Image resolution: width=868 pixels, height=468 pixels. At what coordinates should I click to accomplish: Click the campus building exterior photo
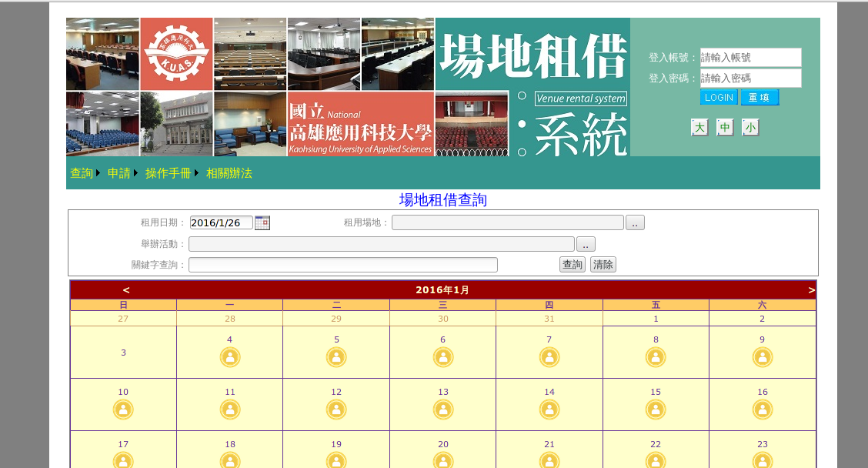[176, 124]
